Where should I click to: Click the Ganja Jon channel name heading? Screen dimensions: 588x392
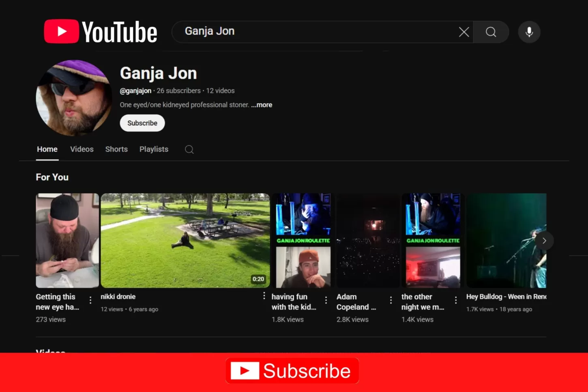(x=159, y=73)
